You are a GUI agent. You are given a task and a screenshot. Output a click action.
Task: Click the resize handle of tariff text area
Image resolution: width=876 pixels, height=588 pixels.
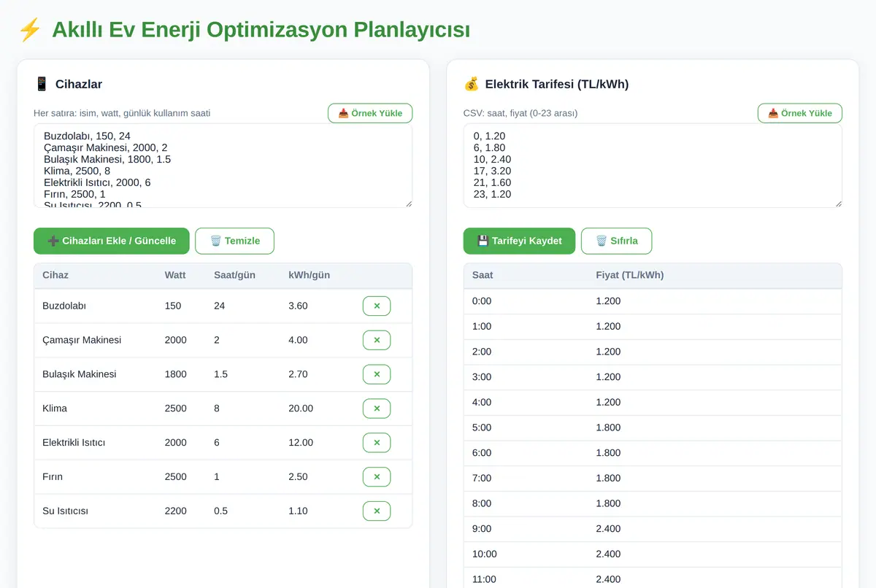pyautogui.click(x=837, y=203)
